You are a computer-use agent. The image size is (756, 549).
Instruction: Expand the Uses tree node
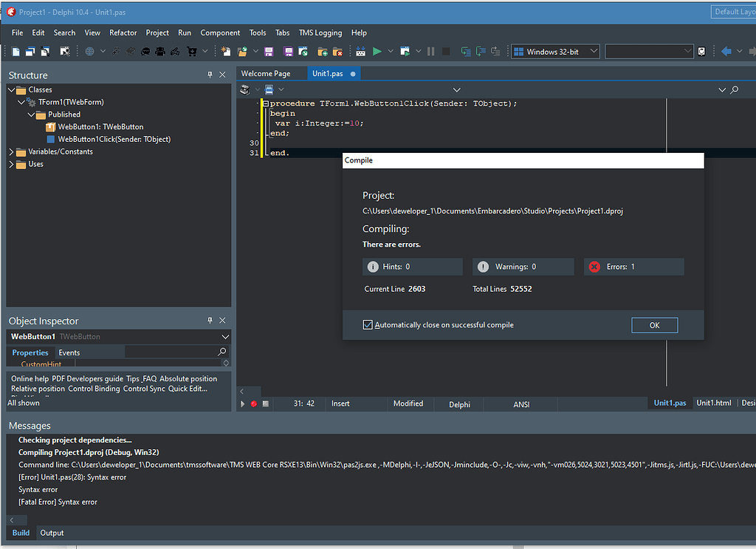[11, 164]
